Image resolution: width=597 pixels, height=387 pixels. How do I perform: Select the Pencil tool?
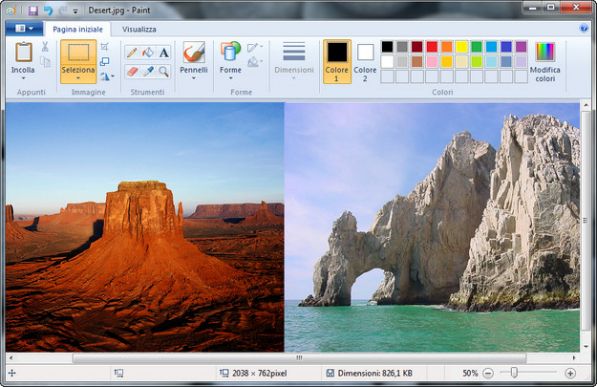pyautogui.click(x=132, y=53)
